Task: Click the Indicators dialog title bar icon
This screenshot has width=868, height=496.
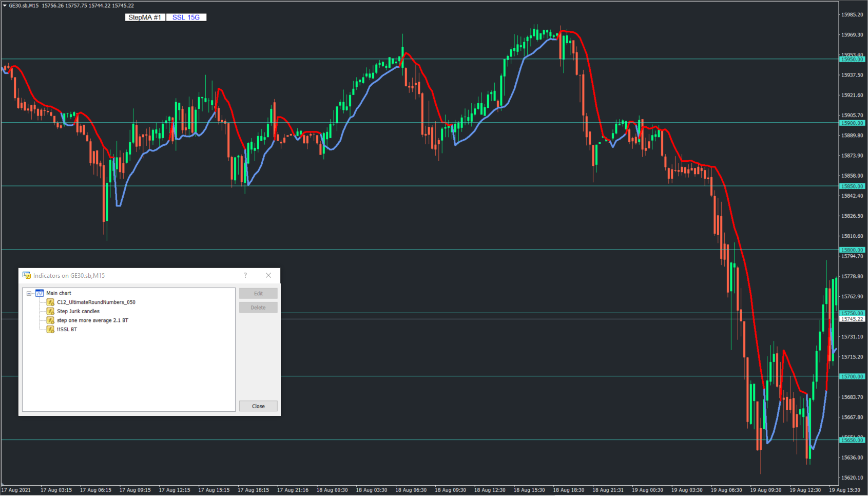Action: click(27, 276)
